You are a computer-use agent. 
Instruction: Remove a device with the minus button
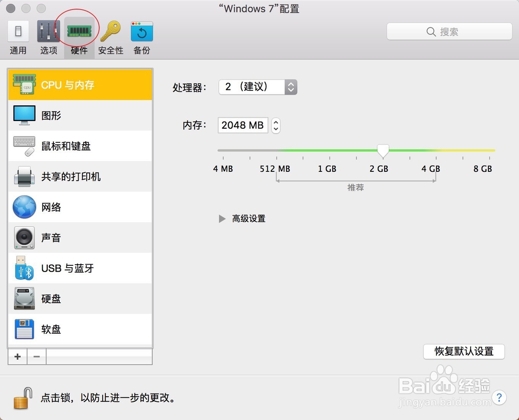(37, 357)
